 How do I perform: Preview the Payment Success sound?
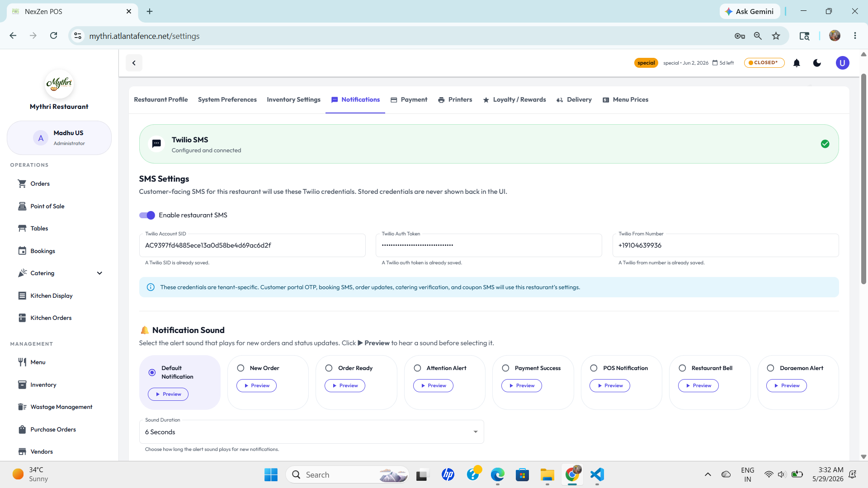(x=522, y=385)
